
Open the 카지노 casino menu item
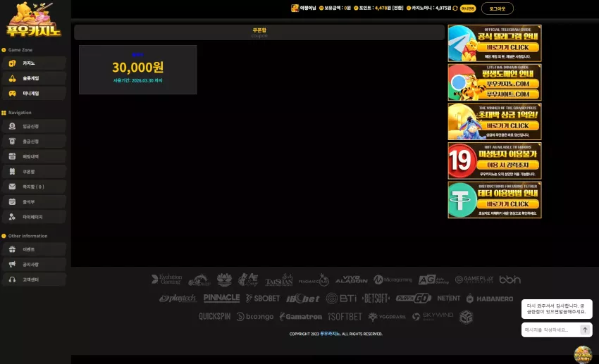coord(34,63)
